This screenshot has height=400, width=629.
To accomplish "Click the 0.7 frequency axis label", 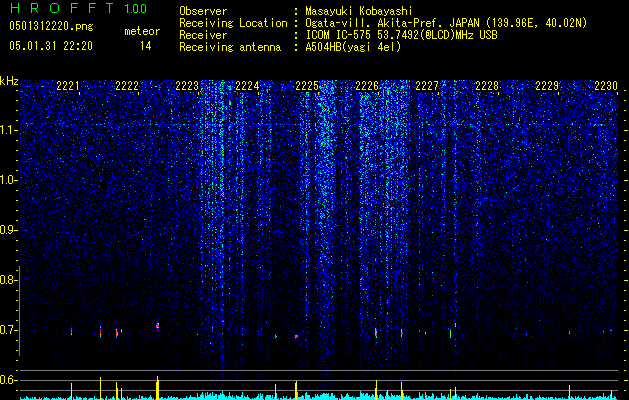I will (9, 330).
